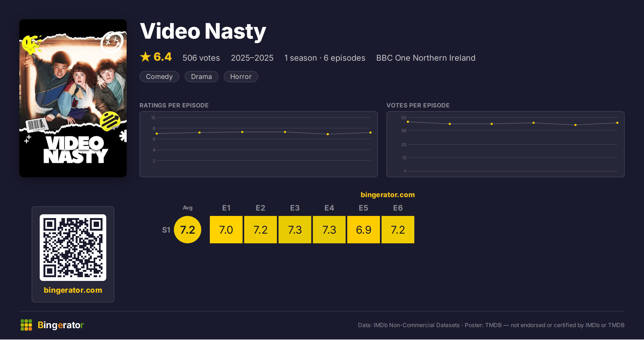The height and width of the screenshot is (340, 644).
Task: Click the E5 rating tile 6.9
Action: tap(364, 230)
